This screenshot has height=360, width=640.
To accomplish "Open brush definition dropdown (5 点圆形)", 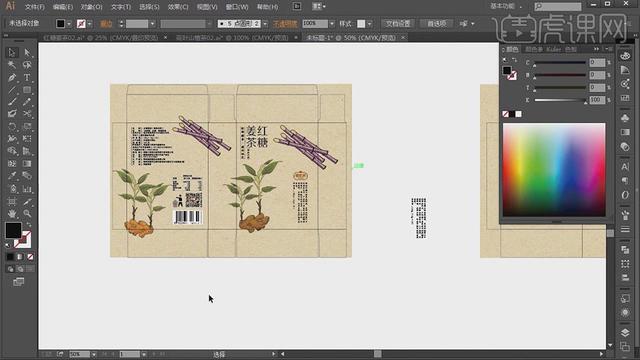I will (x=265, y=24).
